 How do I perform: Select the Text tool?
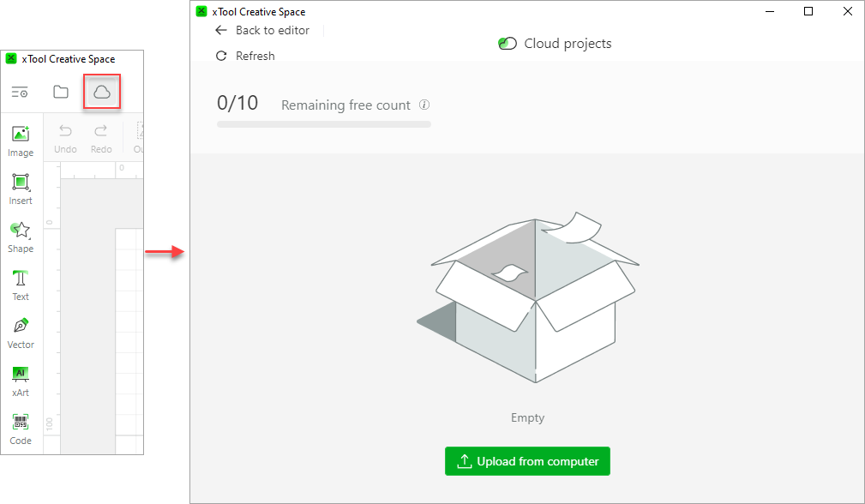21,284
